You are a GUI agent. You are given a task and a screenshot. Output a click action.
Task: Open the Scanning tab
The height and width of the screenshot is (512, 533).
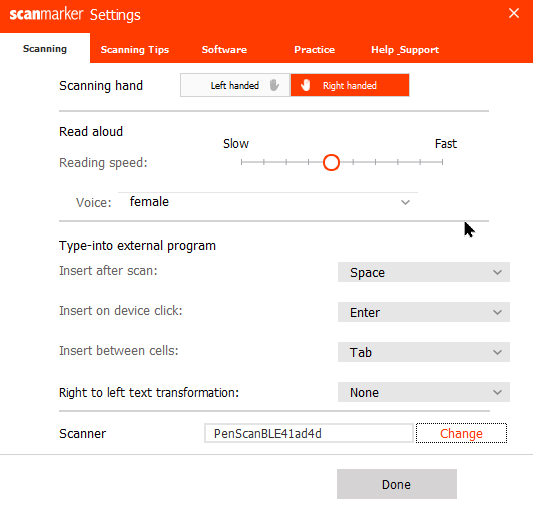(45, 49)
